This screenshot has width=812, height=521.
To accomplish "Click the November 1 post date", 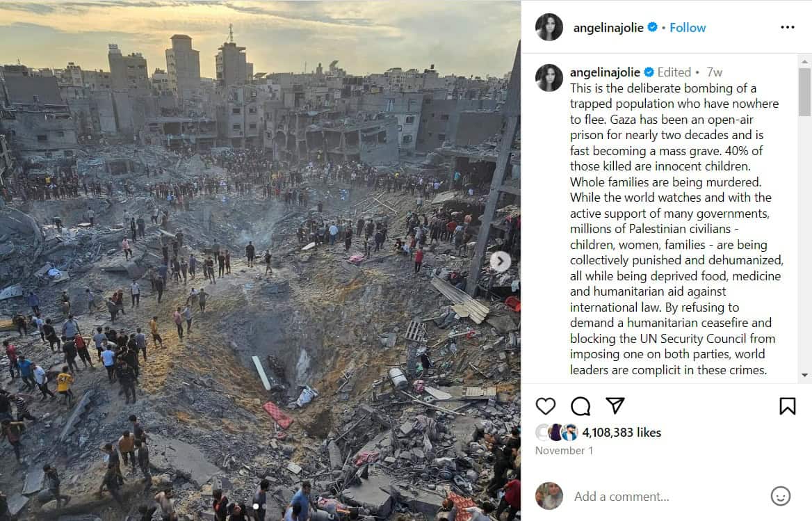I will tap(564, 451).
